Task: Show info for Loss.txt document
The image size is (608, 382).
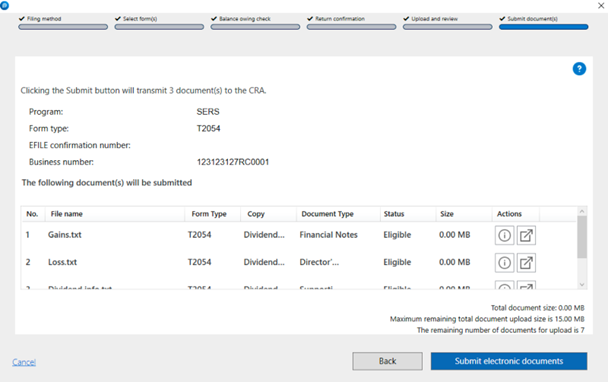Action: tap(504, 263)
